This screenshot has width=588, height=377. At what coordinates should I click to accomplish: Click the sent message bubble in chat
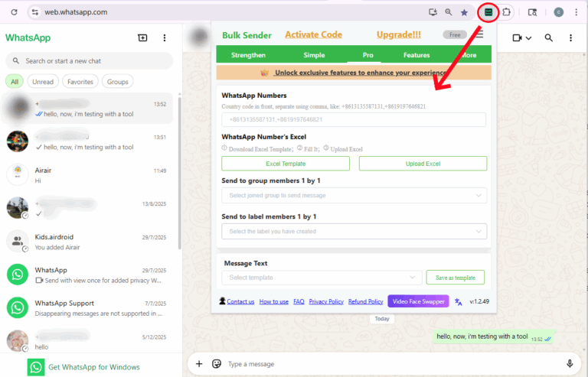pyautogui.click(x=494, y=337)
